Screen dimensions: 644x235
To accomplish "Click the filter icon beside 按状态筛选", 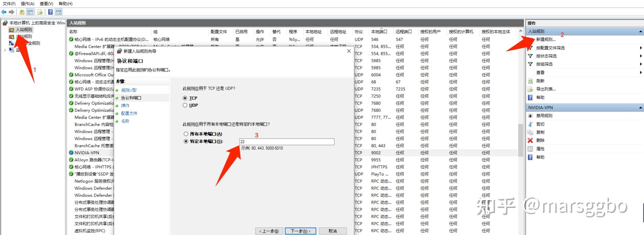I will [530, 56].
